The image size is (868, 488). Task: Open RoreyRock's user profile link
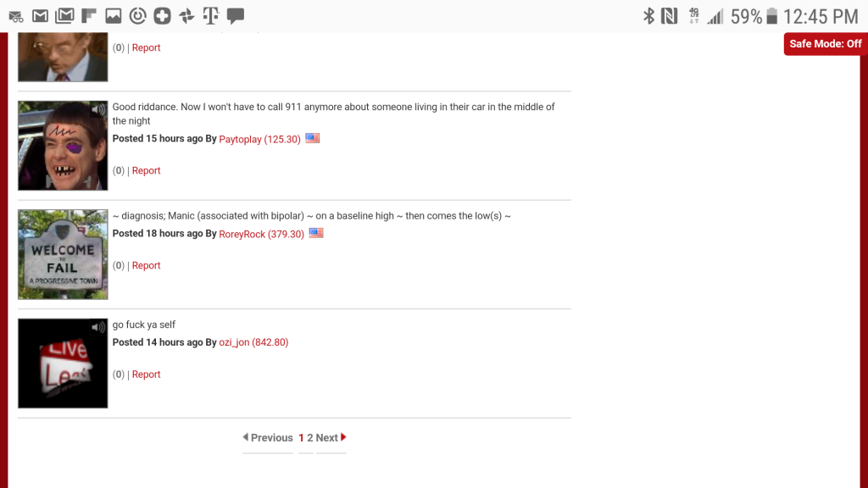tap(261, 234)
